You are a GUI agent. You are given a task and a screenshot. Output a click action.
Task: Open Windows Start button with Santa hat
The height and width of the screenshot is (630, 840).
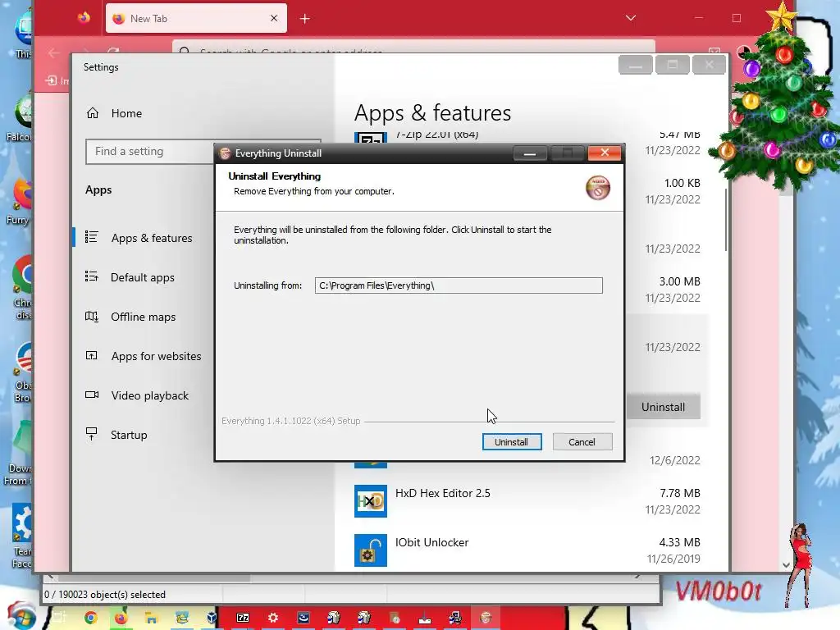click(21, 616)
